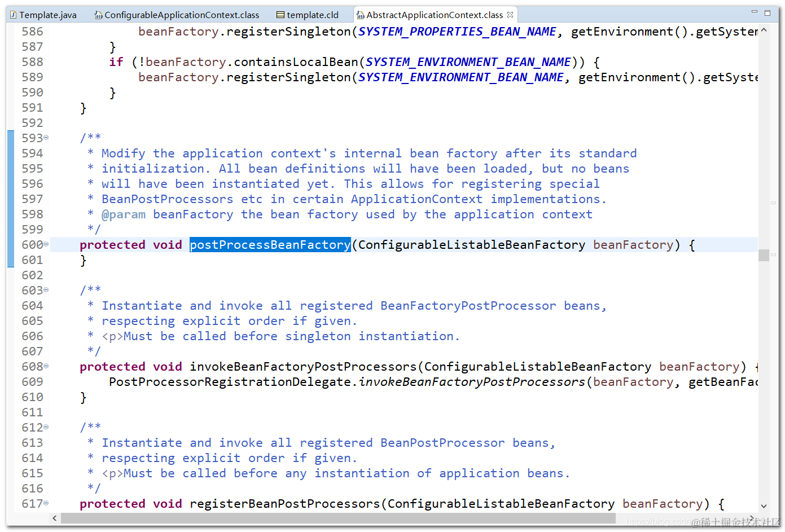Click containsLocalBean on line 588
785x532 pixels.
point(296,62)
